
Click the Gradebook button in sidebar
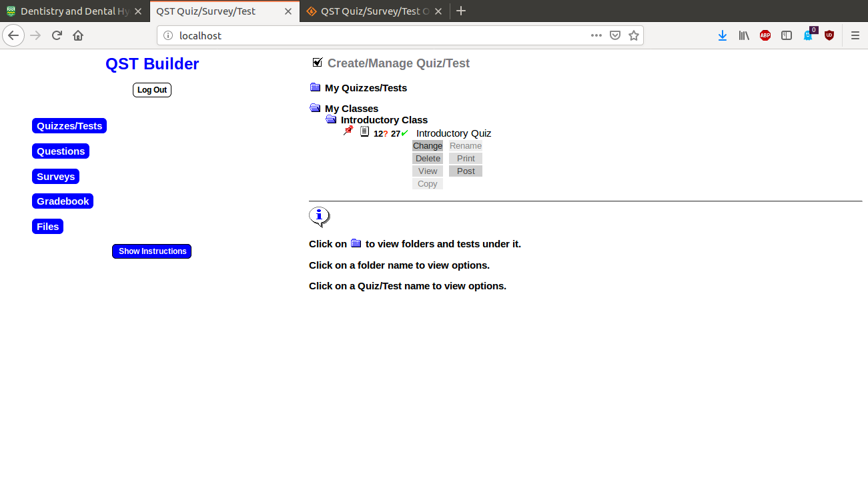point(63,201)
